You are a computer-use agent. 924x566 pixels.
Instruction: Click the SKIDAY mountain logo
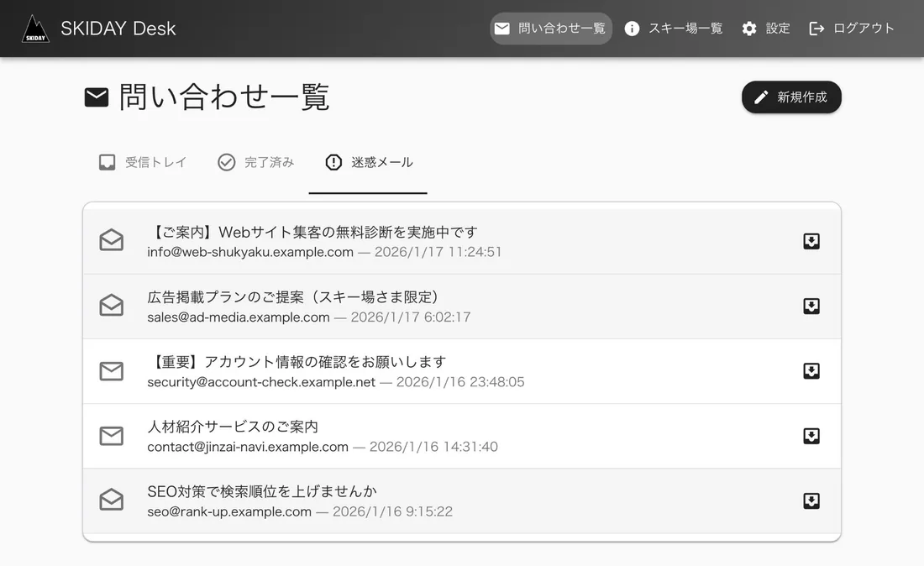35,29
